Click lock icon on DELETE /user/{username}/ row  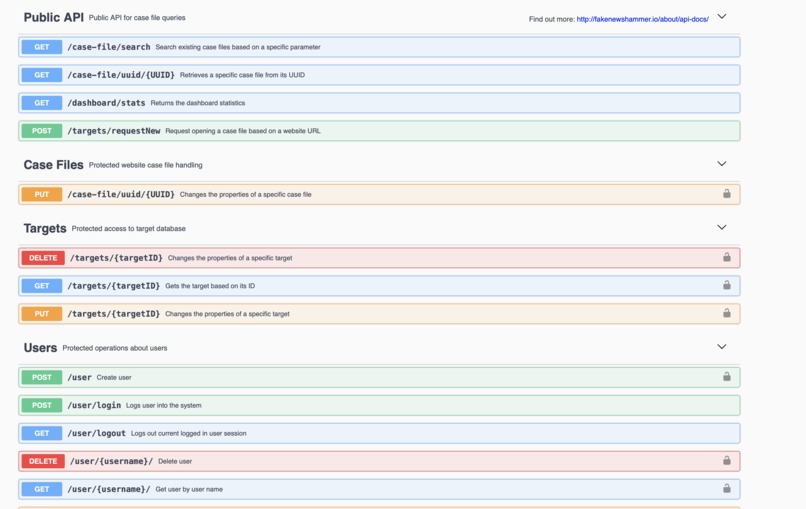click(726, 460)
